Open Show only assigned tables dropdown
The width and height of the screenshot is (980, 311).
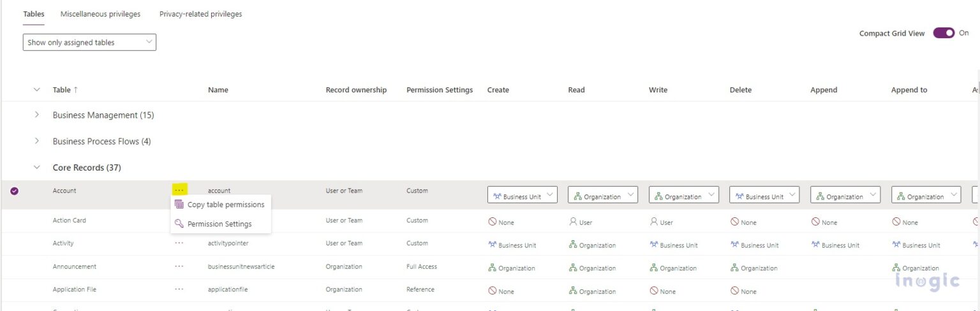[89, 43]
